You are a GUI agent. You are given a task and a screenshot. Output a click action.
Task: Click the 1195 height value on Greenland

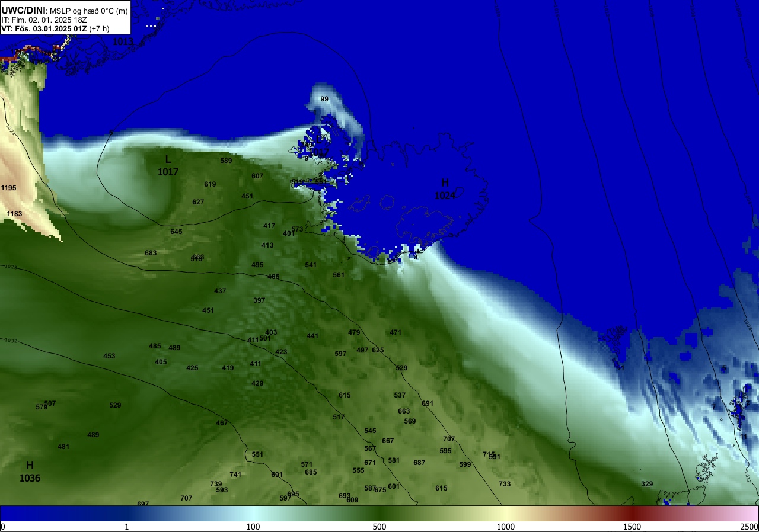pyautogui.click(x=9, y=188)
